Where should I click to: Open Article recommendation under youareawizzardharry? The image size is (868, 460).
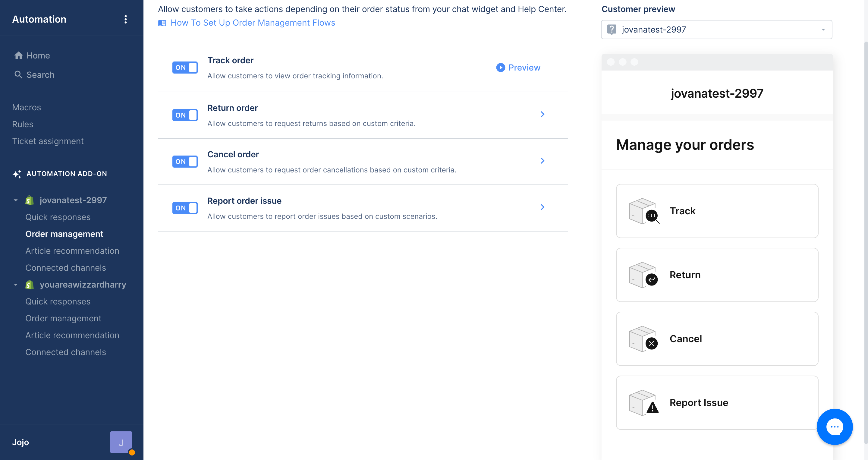pos(72,335)
